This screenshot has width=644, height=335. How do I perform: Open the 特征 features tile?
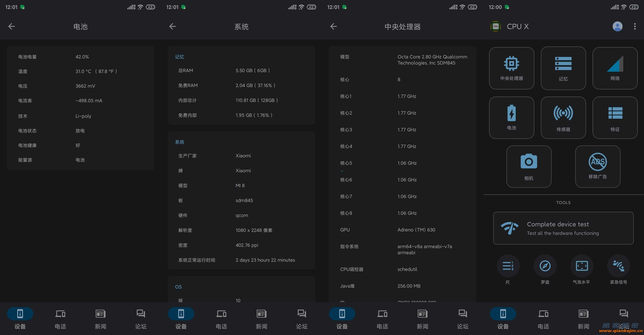pyautogui.click(x=615, y=117)
